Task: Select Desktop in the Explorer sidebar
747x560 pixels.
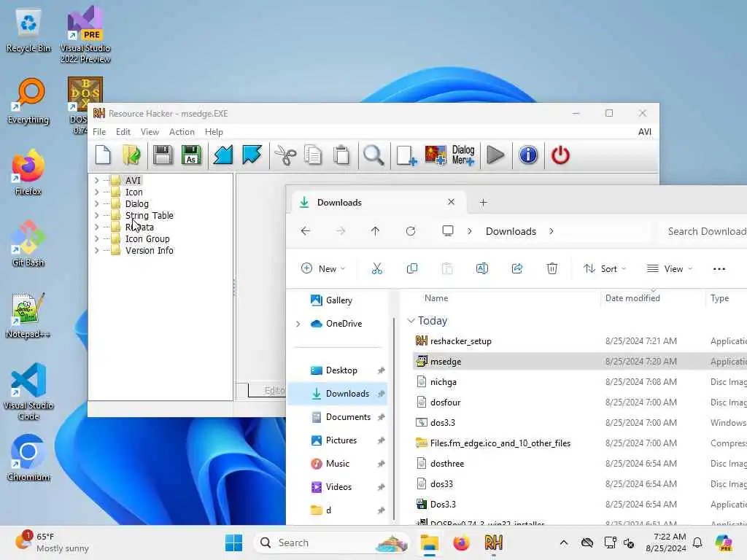Action: tap(338, 370)
